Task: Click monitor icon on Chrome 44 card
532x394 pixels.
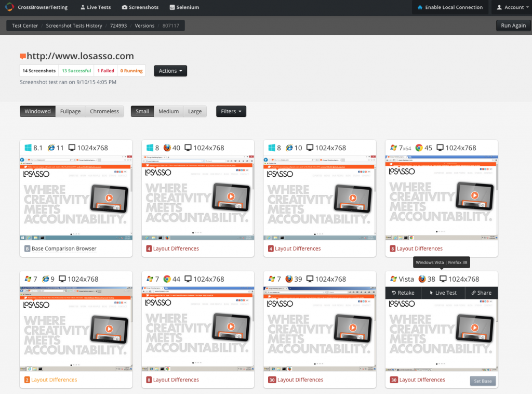Action: click(188, 279)
